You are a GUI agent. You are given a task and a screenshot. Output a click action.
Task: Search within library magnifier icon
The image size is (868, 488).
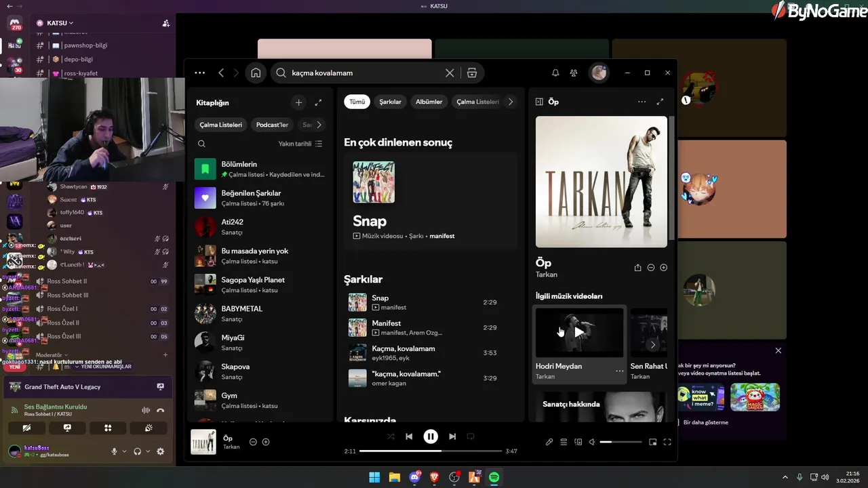coord(201,144)
